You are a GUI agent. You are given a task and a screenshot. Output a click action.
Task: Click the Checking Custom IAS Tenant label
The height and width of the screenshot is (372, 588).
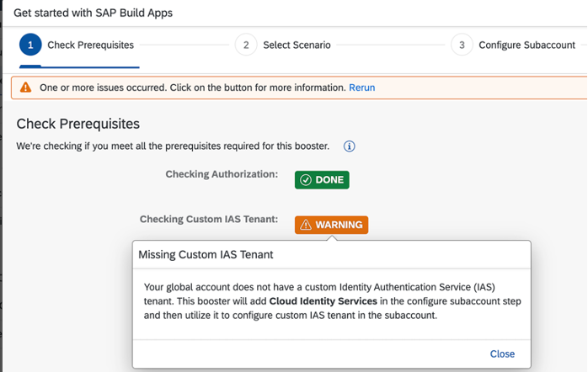209,220
